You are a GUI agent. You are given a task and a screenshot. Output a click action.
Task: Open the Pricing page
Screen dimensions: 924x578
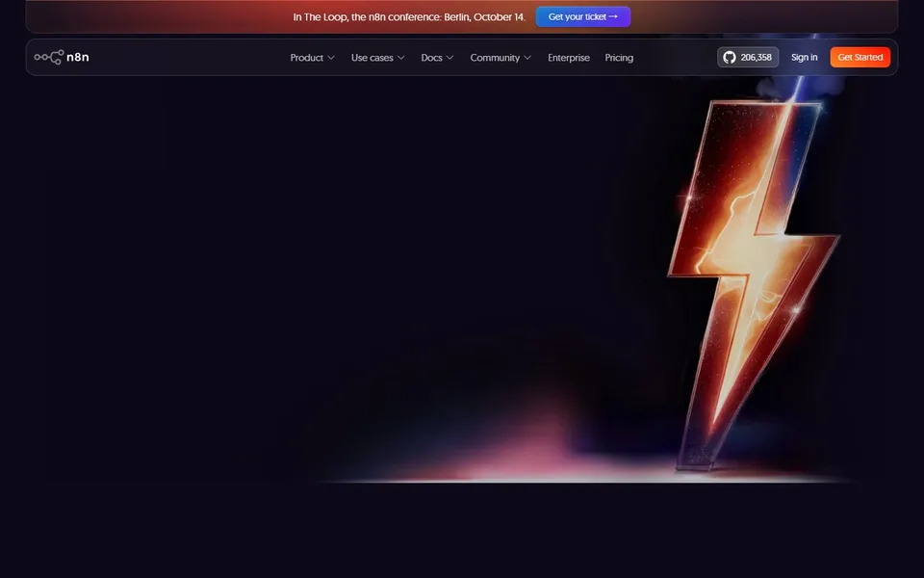click(x=619, y=58)
